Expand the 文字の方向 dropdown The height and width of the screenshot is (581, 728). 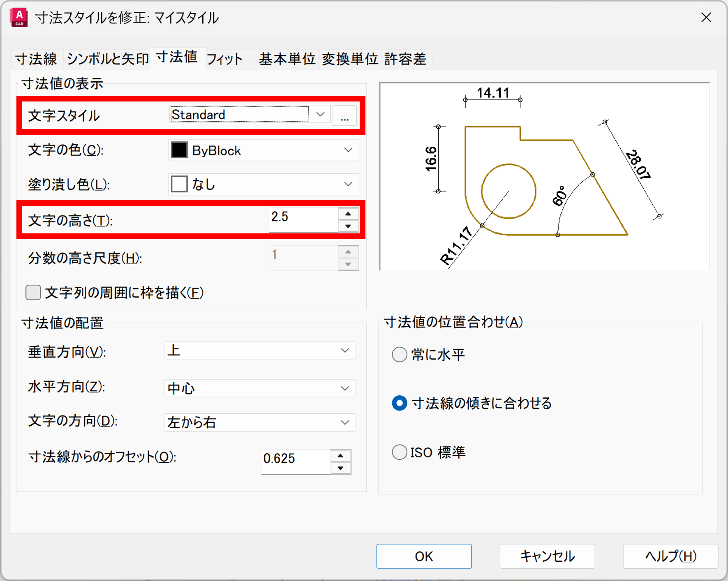tap(344, 422)
